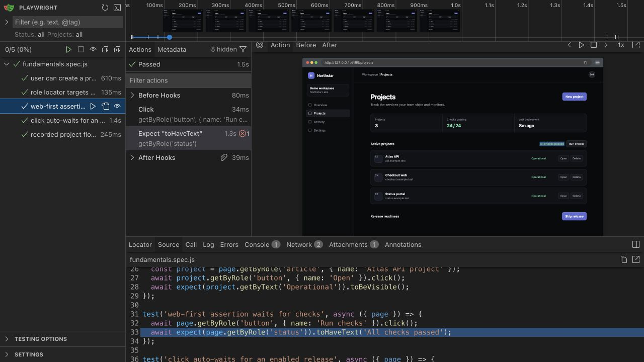Click in the test filter text field
The width and height of the screenshot is (644, 362).
point(68,22)
